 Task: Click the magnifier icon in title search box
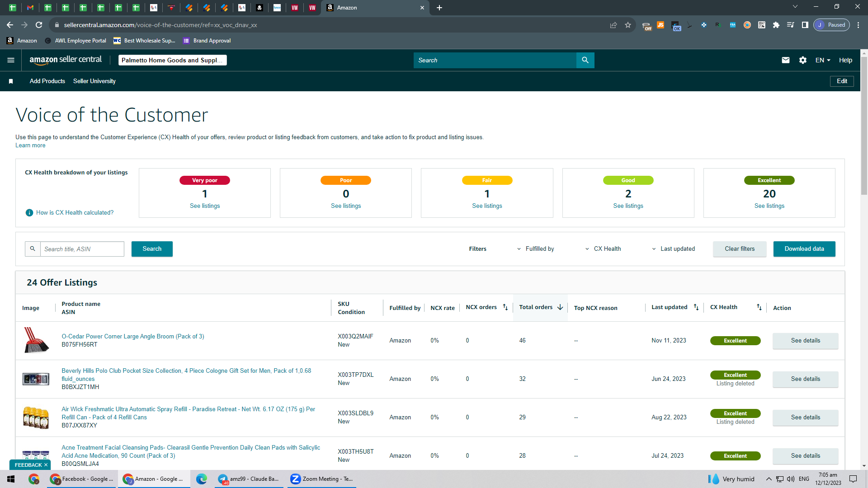pyautogui.click(x=33, y=249)
